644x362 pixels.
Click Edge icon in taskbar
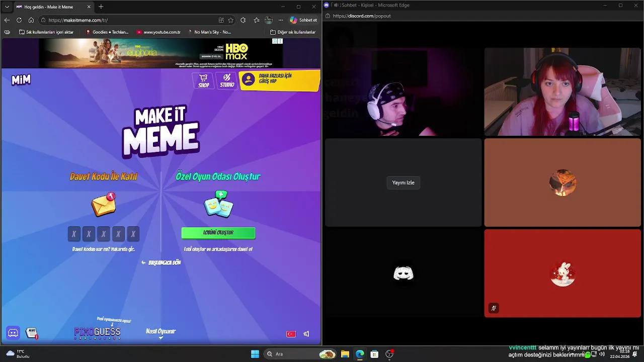360,354
